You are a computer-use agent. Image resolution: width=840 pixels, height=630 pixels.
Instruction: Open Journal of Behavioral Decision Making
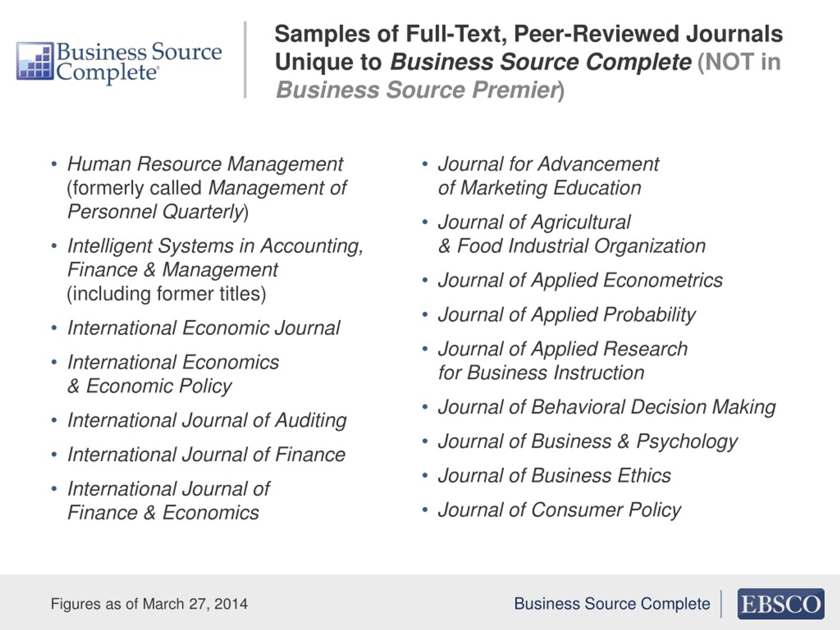[x=606, y=407]
